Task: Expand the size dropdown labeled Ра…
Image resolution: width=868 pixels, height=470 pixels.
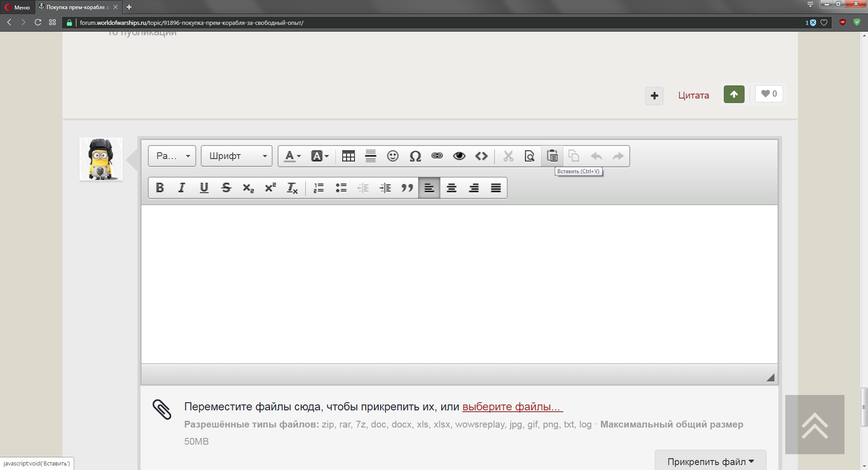Action: 172,156
